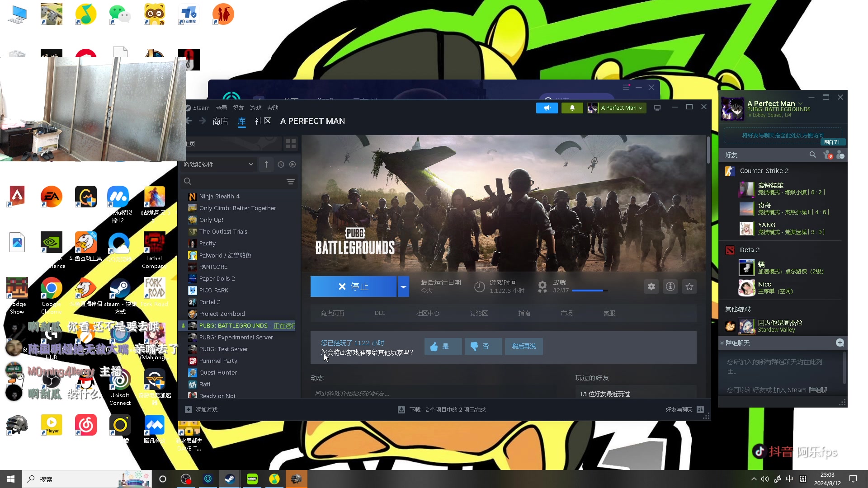This screenshot has width=868, height=488.
Task: Open PUBG game settings gear
Action: coord(651,286)
